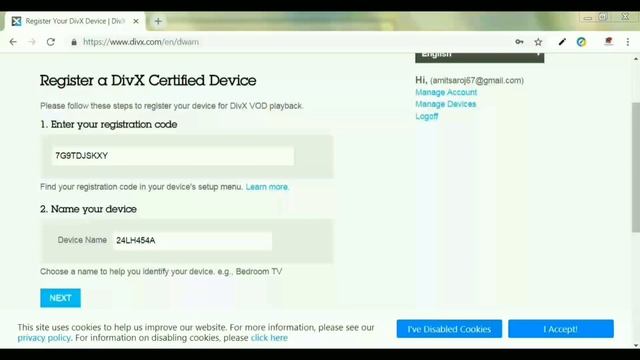Click the address bar URL
Screen dimensions: 640x360
(141, 42)
